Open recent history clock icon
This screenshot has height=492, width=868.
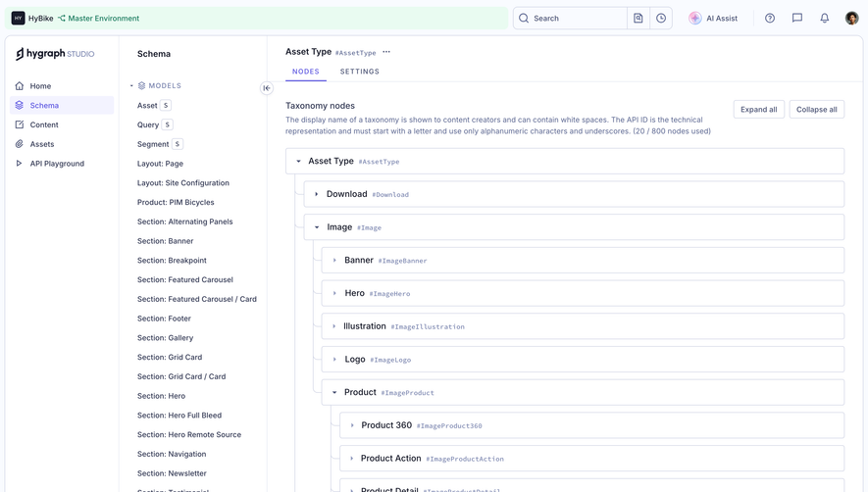(661, 19)
